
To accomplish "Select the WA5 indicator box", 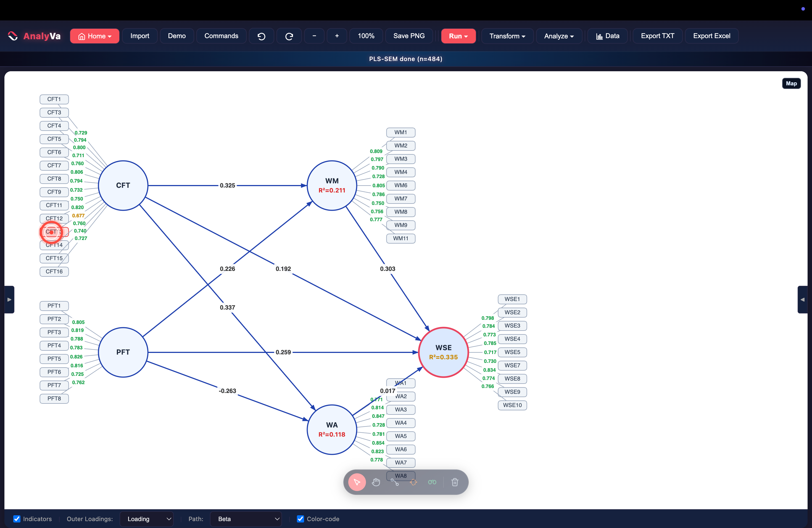I will click(401, 436).
